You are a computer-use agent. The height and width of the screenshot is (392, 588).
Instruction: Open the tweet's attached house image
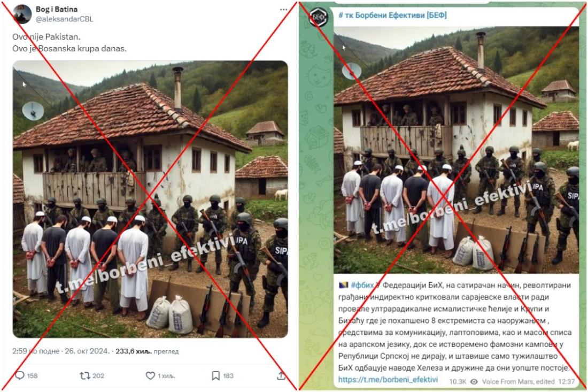pyautogui.click(x=150, y=199)
